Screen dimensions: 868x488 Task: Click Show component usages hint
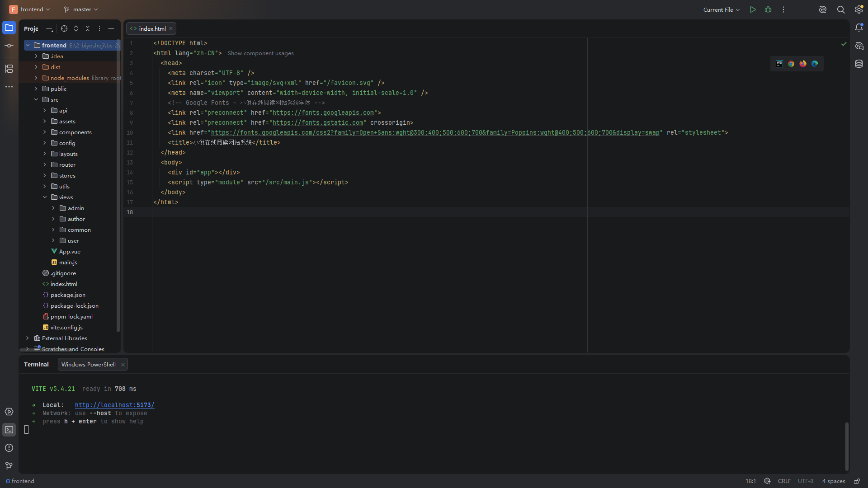(260, 53)
